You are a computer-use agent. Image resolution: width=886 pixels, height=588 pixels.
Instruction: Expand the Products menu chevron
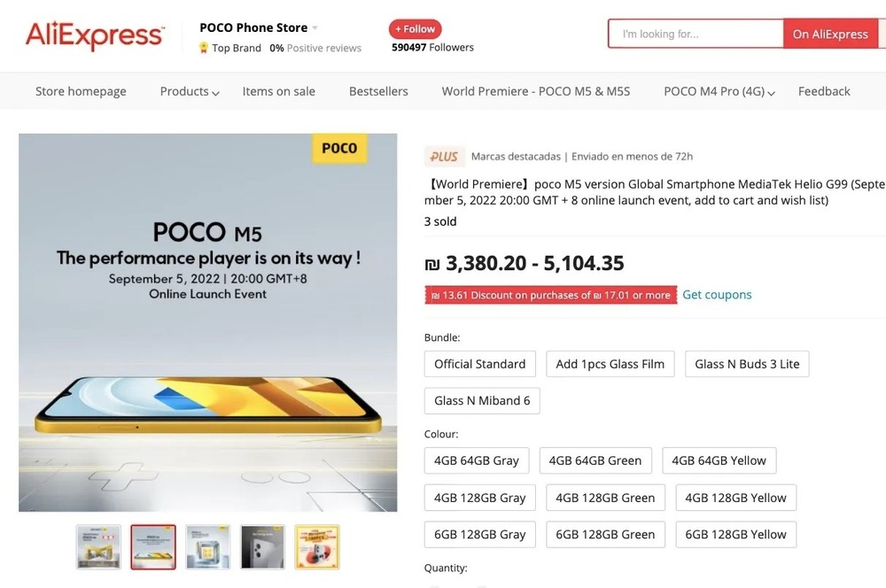[215, 93]
